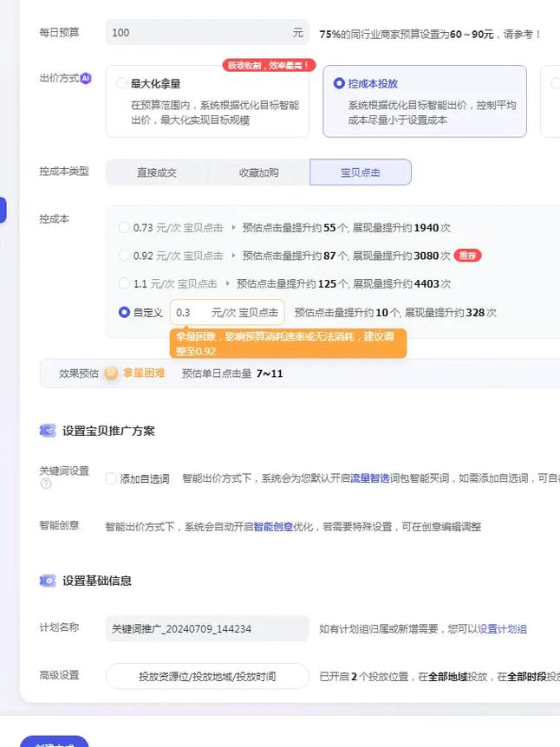Open the 设置计划组 link
Image resolution: width=560 pixels, height=747 pixels.
point(502,629)
